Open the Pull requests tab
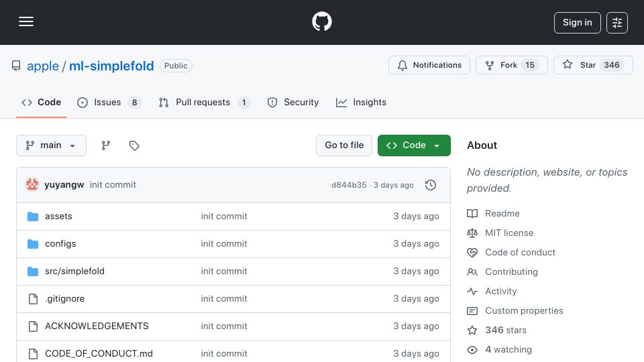The height and width of the screenshot is (362, 644). (x=204, y=102)
